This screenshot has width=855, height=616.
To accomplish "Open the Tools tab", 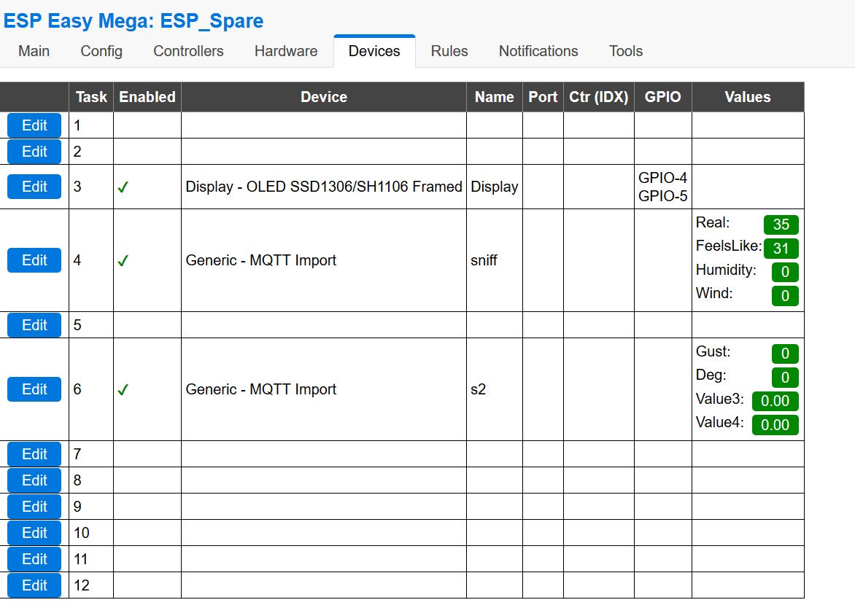I will (x=625, y=51).
